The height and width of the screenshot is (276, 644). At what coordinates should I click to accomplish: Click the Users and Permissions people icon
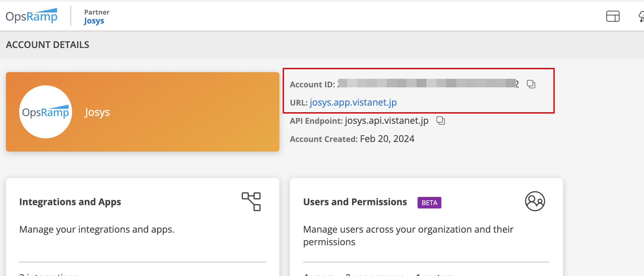[535, 201]
